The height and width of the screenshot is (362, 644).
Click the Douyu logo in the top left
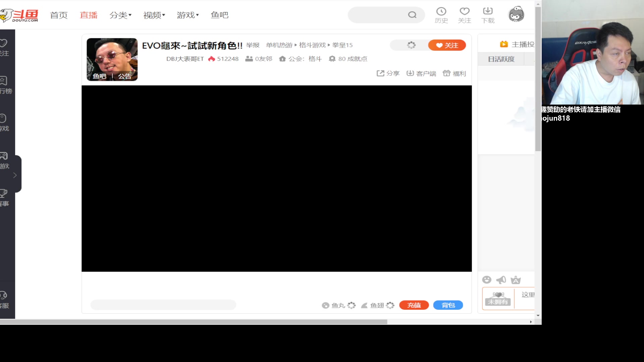click(20, 15)
